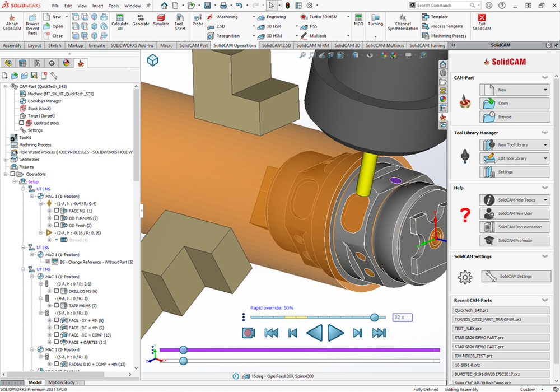Viewport: 560px width, 392px height.
Task: Run Calculate All
Action: point(120,22)
